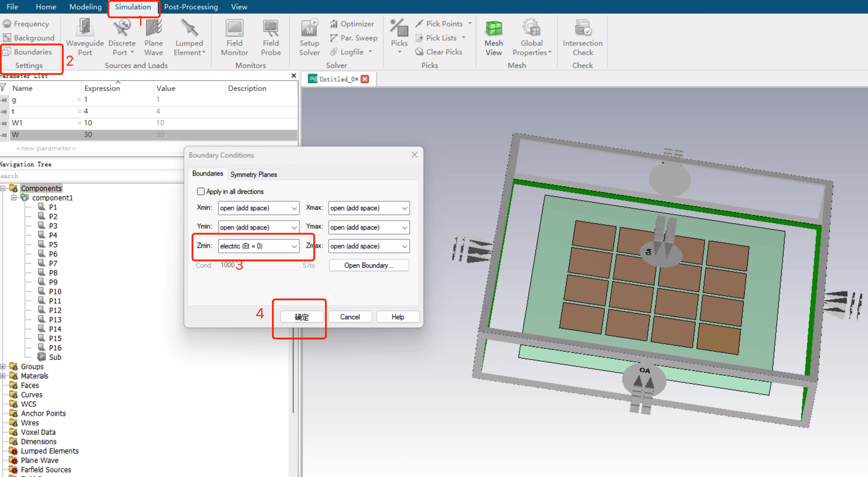
Task: Open the Post-Processing ribbon tab
Action: point(191,7)
